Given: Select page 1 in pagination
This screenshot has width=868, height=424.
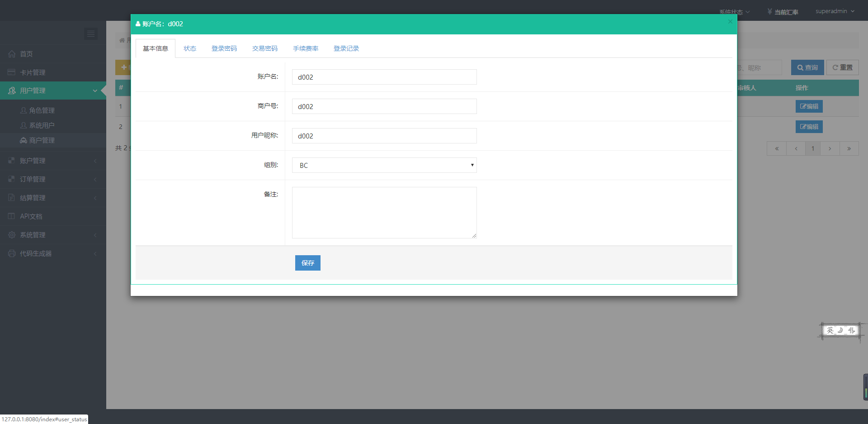Looking at the screenshot, I should [813, 148].
